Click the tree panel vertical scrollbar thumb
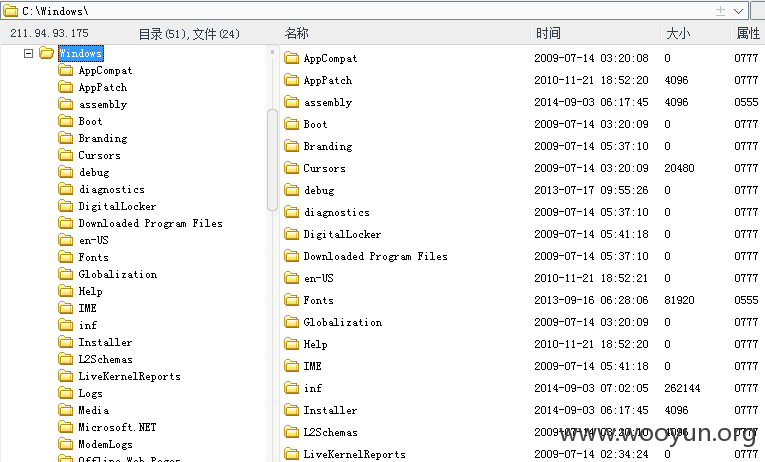 point(272,160)
